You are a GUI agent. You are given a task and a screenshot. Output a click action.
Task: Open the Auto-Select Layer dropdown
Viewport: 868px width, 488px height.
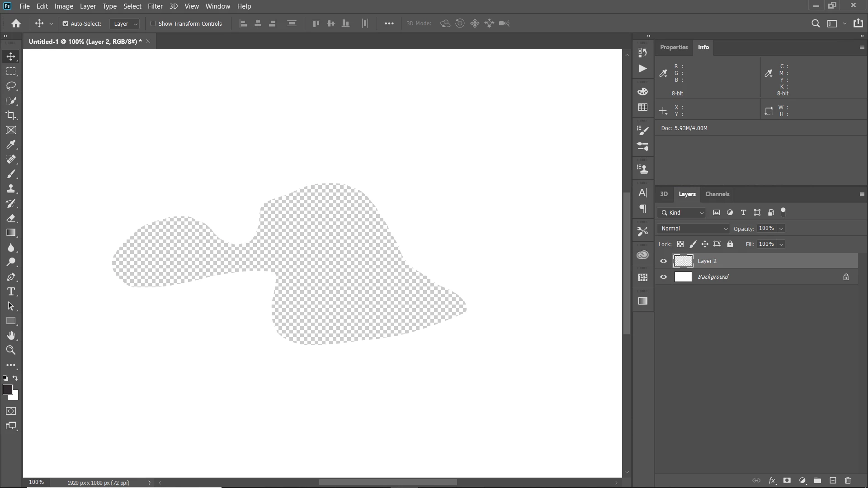[x=125, y=23]
